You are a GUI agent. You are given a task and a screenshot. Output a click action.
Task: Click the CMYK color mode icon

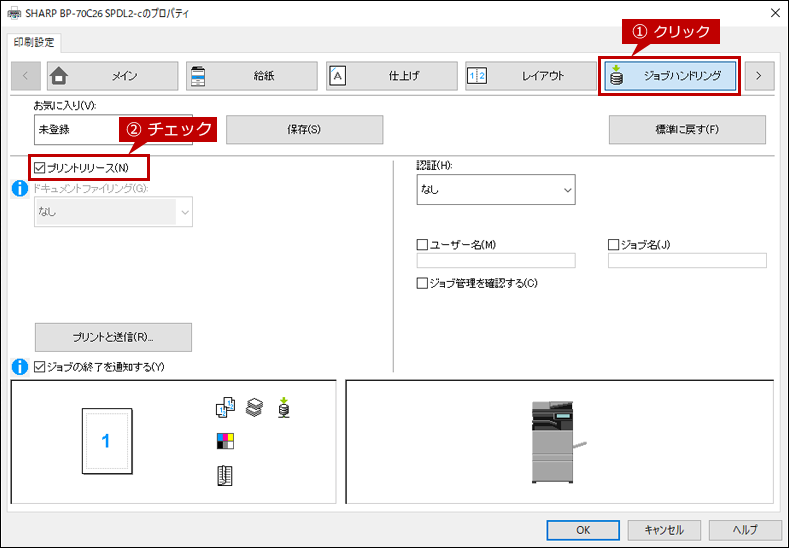[x=225, y=441]
